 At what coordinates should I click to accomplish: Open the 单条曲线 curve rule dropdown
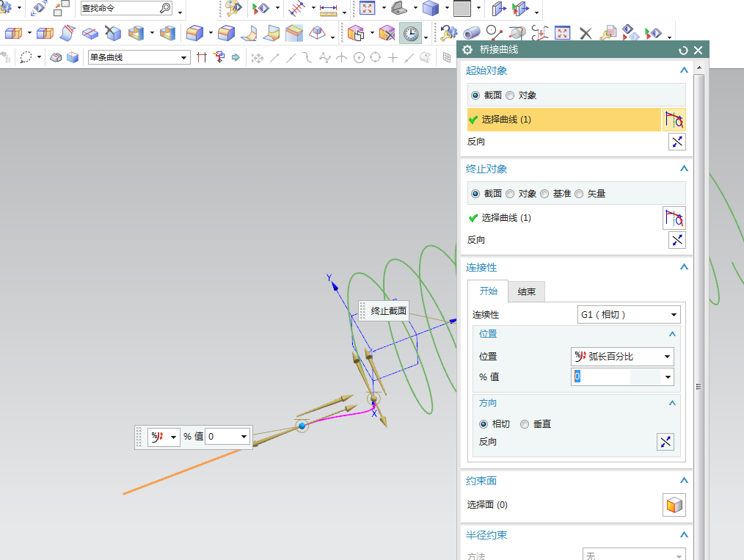[x=139, y=57]
